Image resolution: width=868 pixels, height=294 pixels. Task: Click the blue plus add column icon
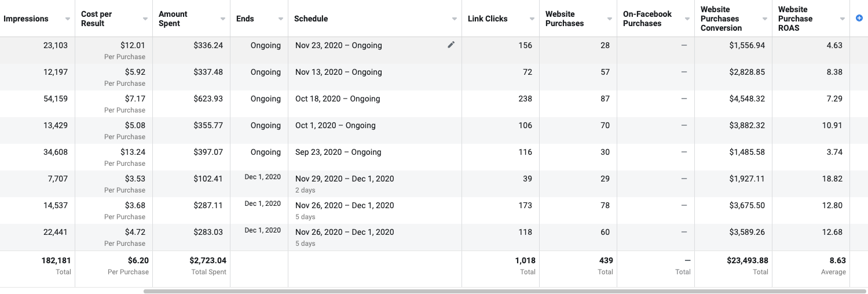pyautogui.click(x=859, y=19)
